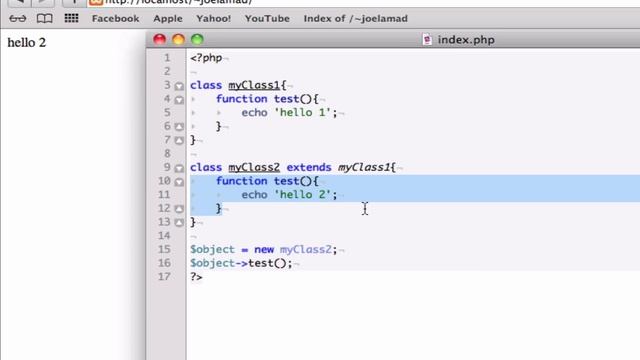Image resolution: width=640 pixels, height=360 pixels.
Task: Collapse fold marker on line 4
Action: pyautogui.click(x=179, y=100)
